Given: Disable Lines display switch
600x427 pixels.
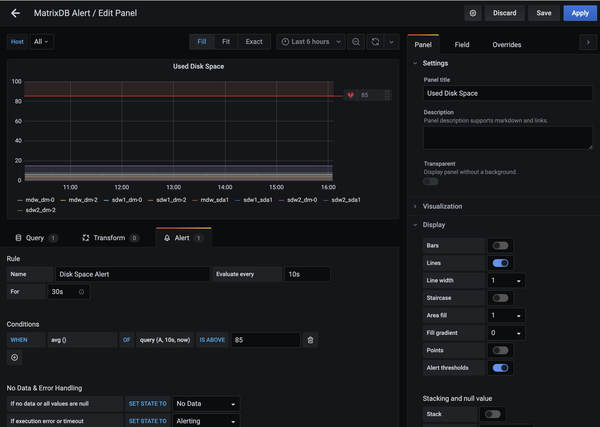Looking at the screenshot, I should click(500, 263).
